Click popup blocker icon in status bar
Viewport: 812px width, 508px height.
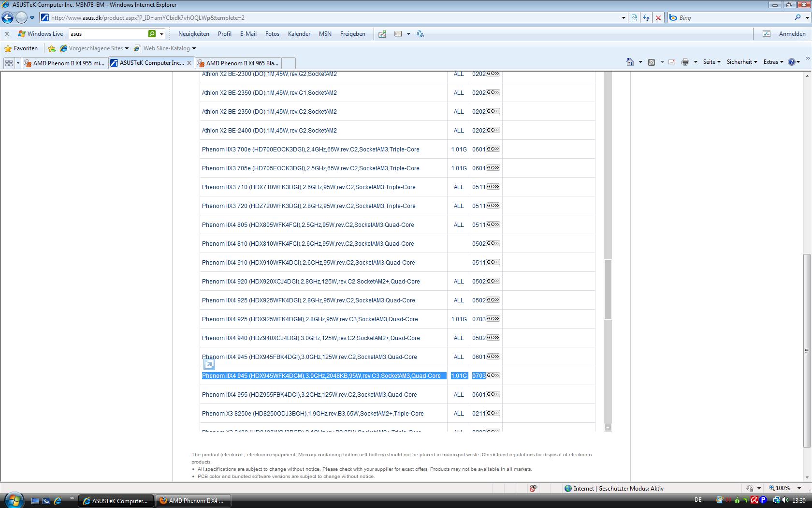(533, 488)
